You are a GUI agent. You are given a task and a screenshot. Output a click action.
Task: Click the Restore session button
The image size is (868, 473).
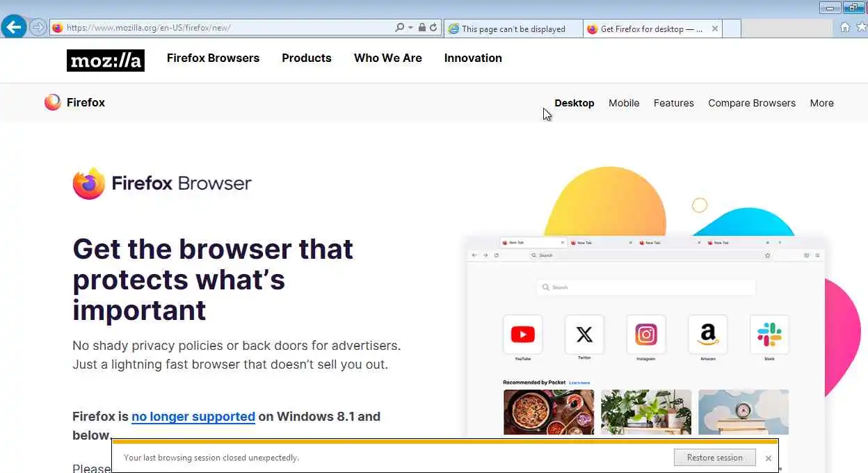pyautogui.click(x=715, y=458)
